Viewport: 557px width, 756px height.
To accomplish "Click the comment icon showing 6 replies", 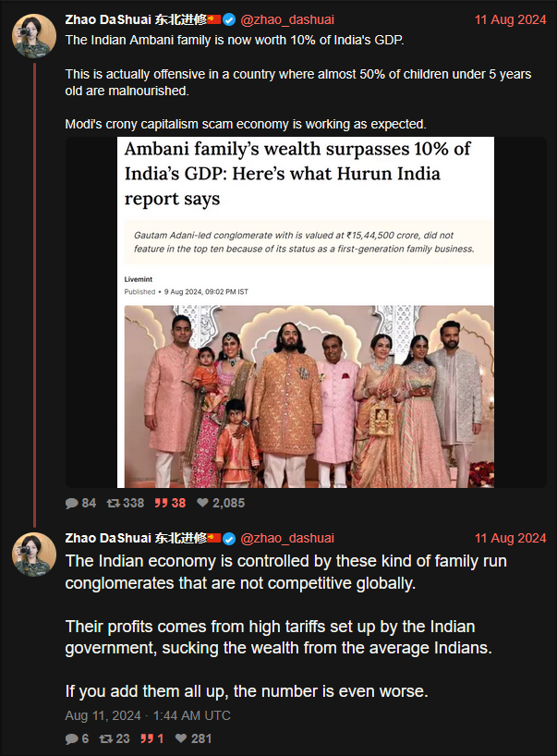I will click(72, 738).
